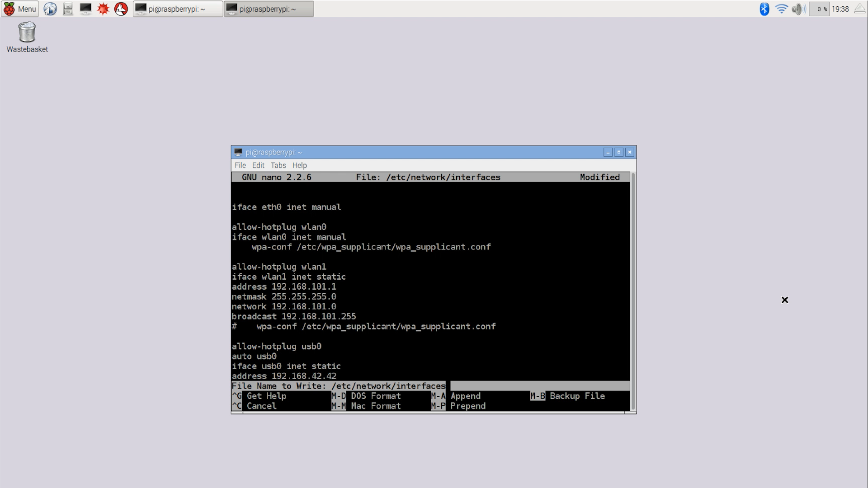Launch the web browser globe icon
The height and width of the screenshot is (488, 868).
tap(50, 9)
